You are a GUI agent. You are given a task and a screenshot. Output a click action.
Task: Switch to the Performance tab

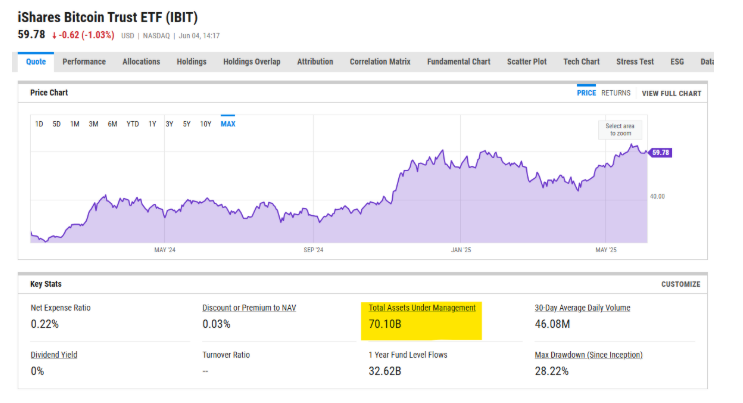84,62
